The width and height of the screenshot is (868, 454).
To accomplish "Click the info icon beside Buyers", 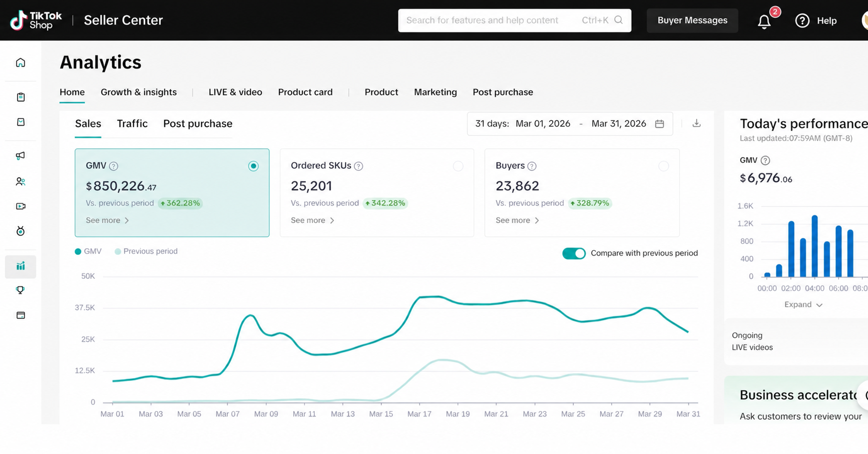I will coord(532,166).
